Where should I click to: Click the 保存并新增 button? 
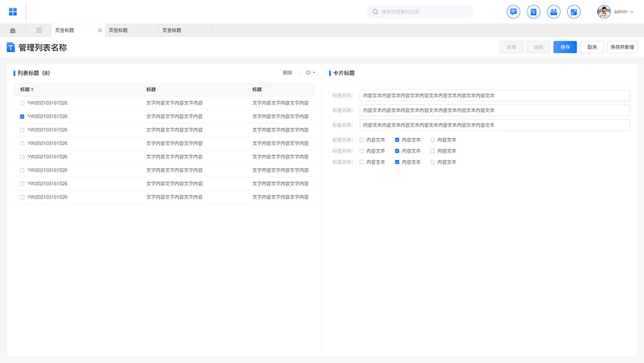click(621, 47)
